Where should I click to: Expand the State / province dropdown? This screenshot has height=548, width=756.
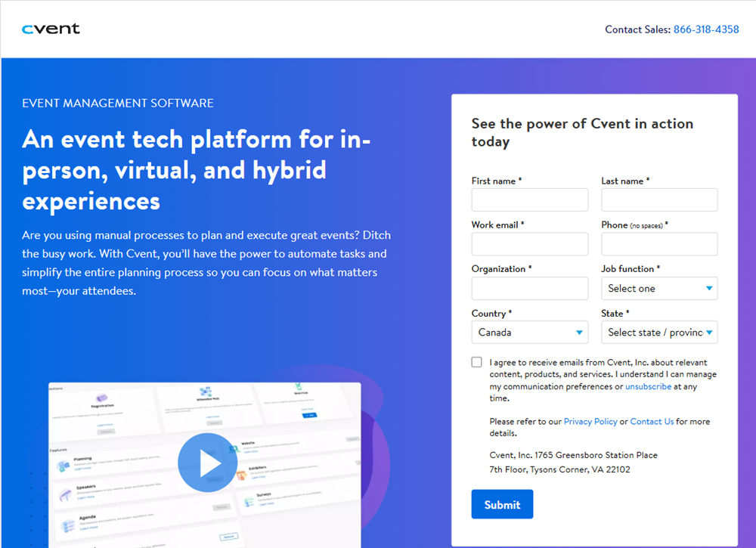pos(659,332)
